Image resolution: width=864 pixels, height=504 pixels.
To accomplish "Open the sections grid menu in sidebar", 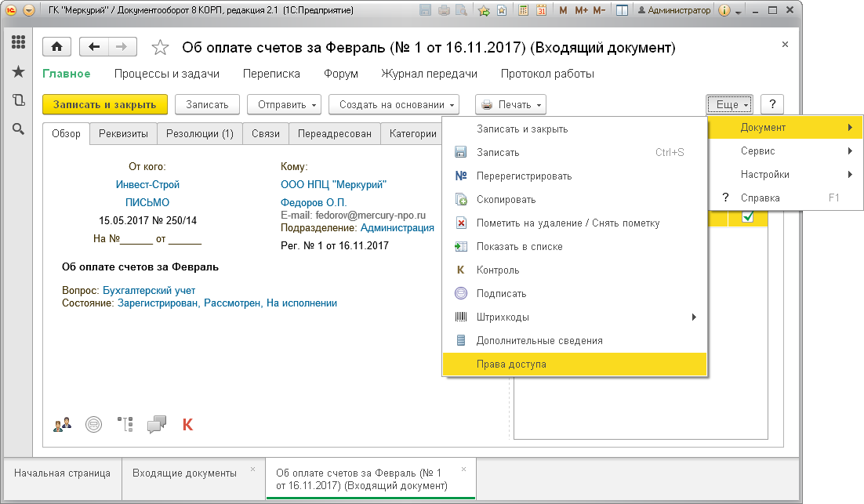I will 18,42.
